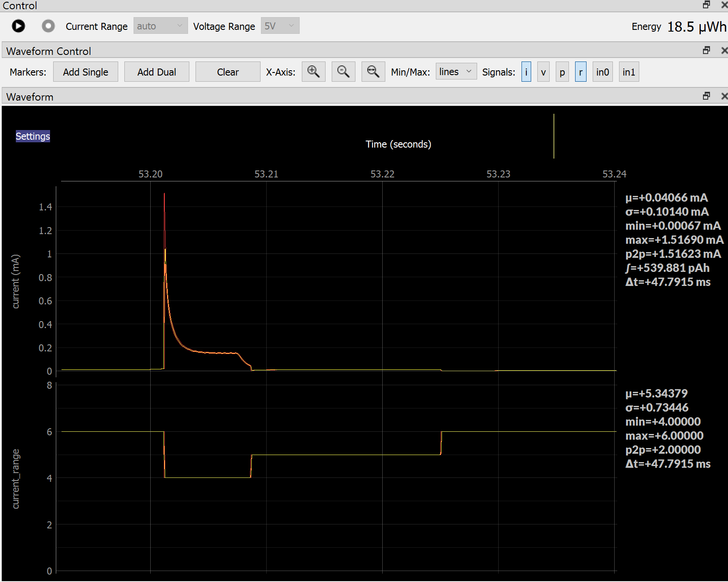This screenshot has height=582, width=728.
Task: Float the Waveform Control panel
Action: coord(706,51)
